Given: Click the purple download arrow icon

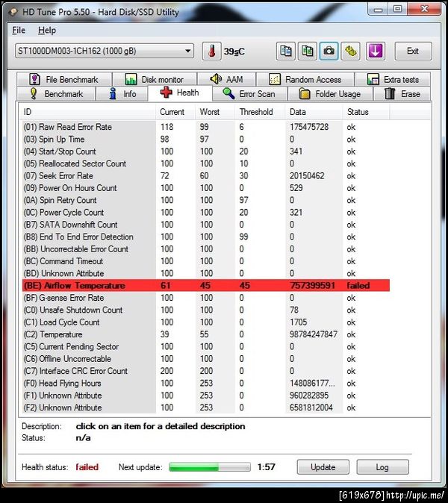Looking at the screenshot, I should pos(375,51).
